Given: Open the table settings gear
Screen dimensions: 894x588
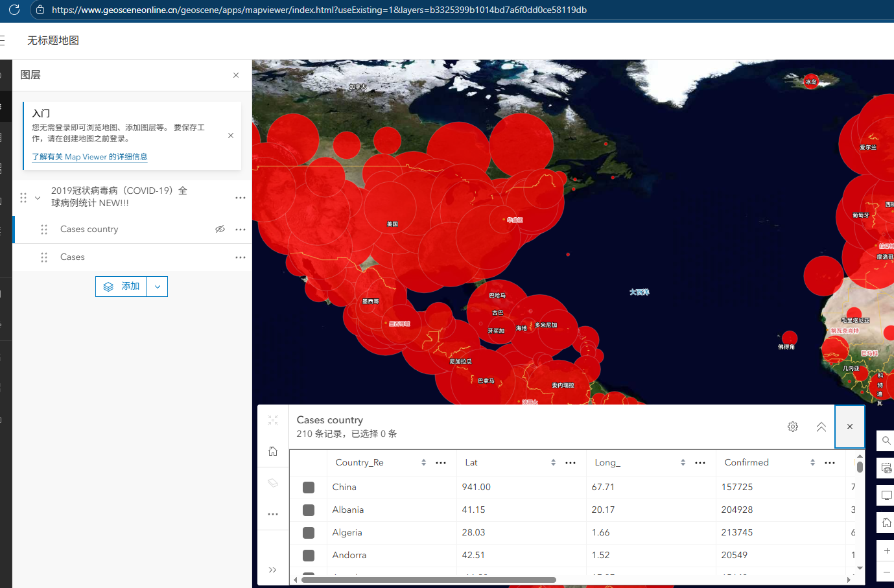Looking at the screenshot, I should [793, 427].
